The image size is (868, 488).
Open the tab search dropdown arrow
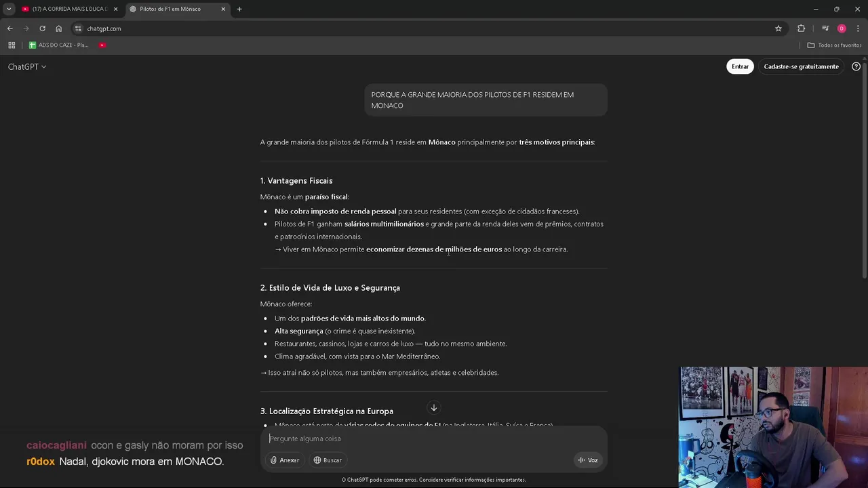[x=9, y=9]
